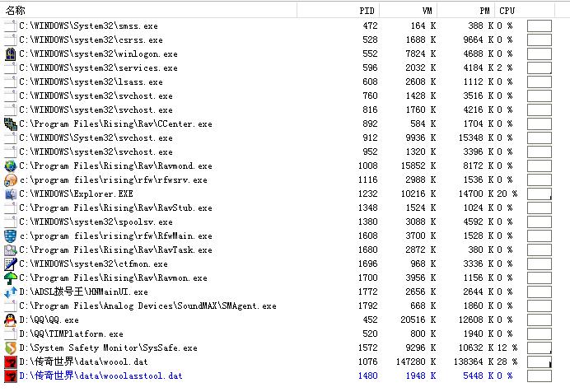This screenshot has width=570, height=392.
Task: Click the Ravmond.exe globe icon
Action: [x=11, y=166]
